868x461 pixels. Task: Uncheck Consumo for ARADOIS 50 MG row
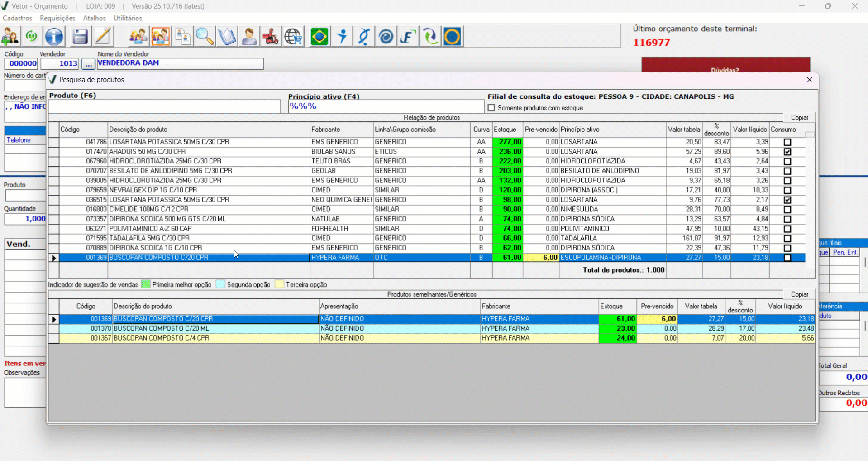pyautogui.click(x=787, y=152)
